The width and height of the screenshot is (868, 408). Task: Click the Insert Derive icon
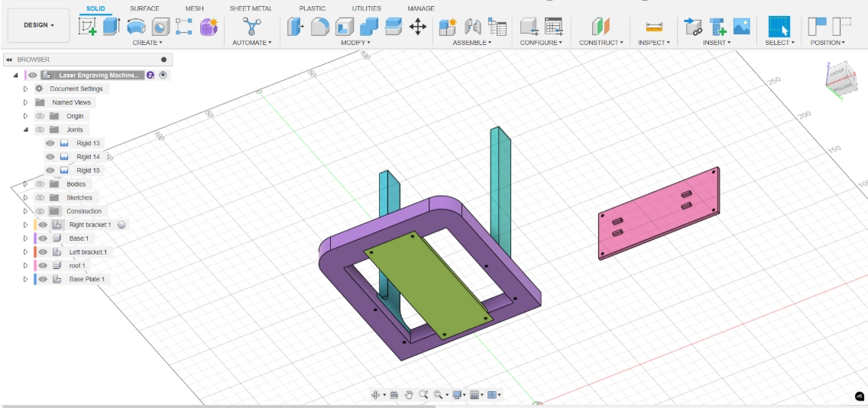click(x=692, y=26)
